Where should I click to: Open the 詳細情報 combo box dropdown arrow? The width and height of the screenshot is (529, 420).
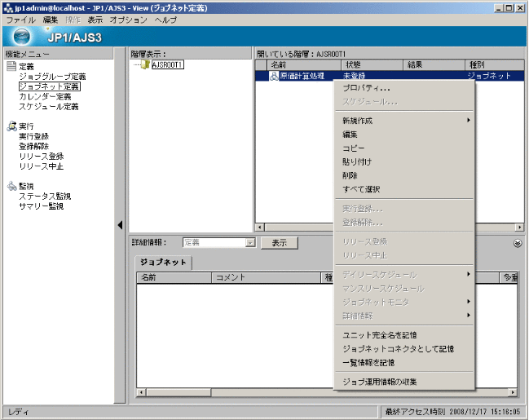click(250, 242)
